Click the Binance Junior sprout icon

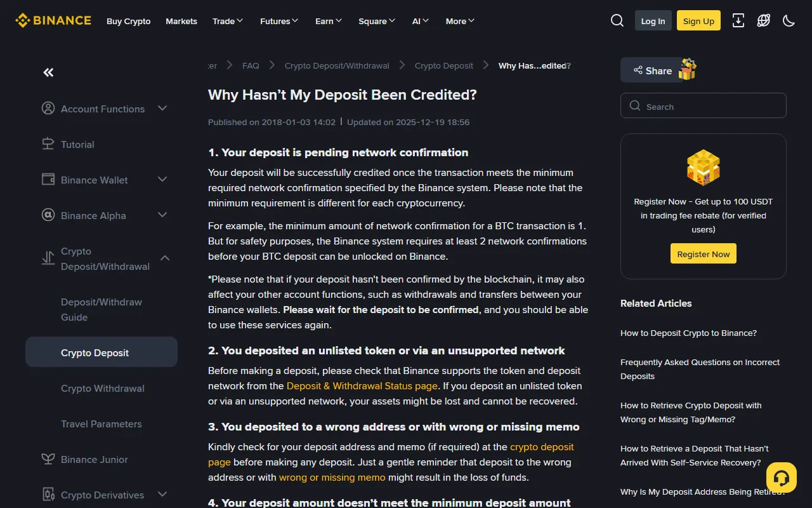[48, 458]
